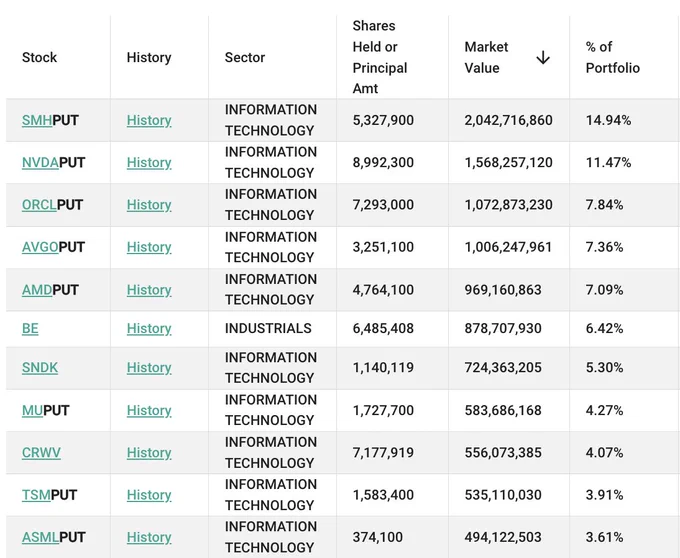Viewport: 680px width, 558px height.
Task: View History for the SMH row
Action: [x=149, y=120]
